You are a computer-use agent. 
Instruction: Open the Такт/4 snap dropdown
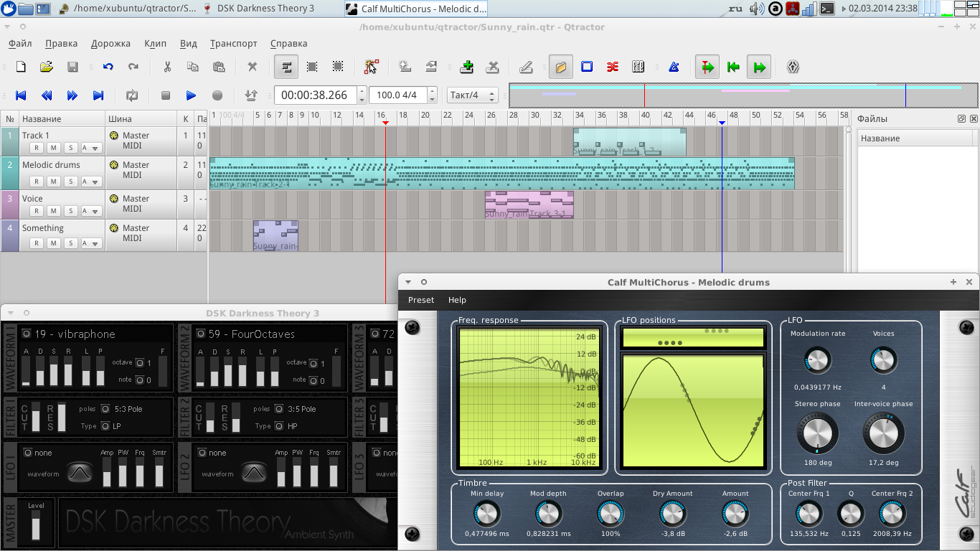[x=472, y=95]
